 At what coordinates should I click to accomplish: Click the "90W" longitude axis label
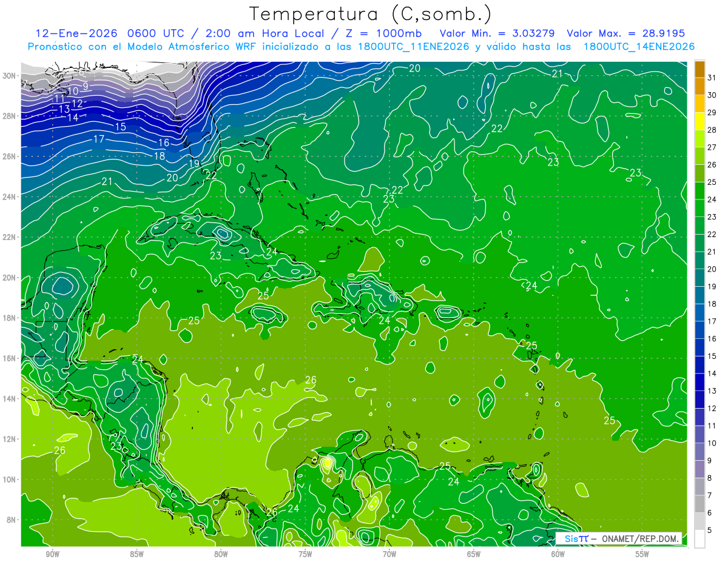point(52,554)
